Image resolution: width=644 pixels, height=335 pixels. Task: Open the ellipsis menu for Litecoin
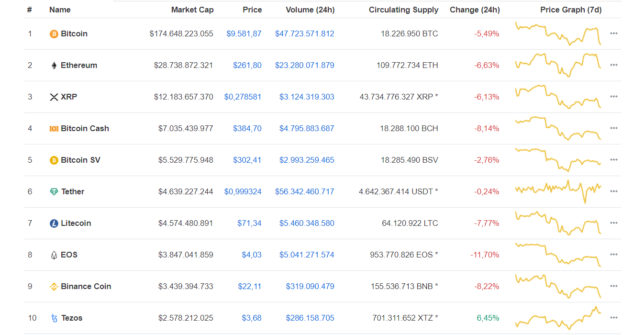click(x=614, y=223)
